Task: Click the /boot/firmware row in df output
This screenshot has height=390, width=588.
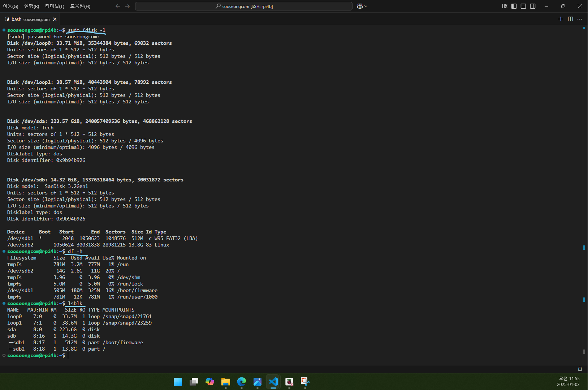Action: coord(82,290)
